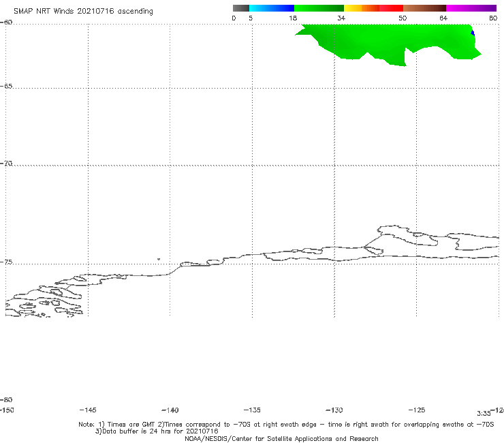Click the longitude label "-150"
This screenshot has width=504, height=443.
tap(6, 410)
